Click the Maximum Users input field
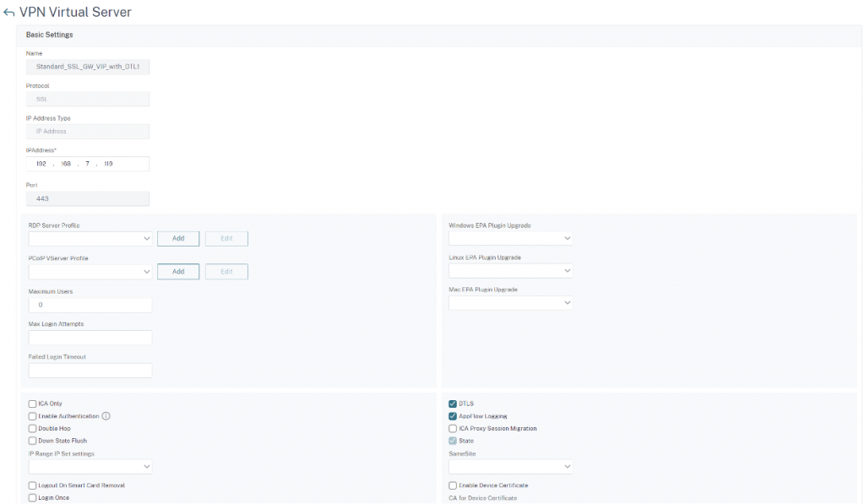Screen dimensions: 865x504 pyautogui.click(x=90, y=305)
